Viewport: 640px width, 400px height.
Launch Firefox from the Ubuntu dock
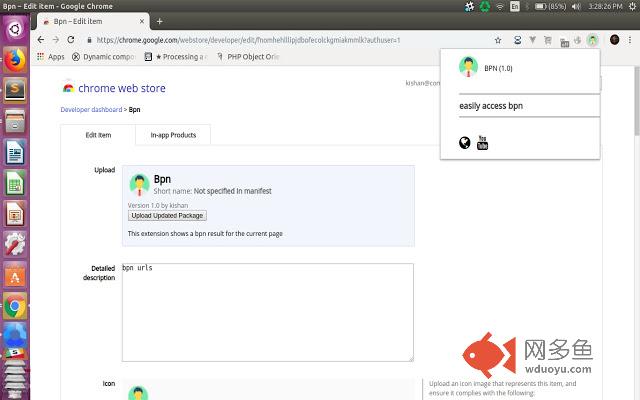point(15,60)
